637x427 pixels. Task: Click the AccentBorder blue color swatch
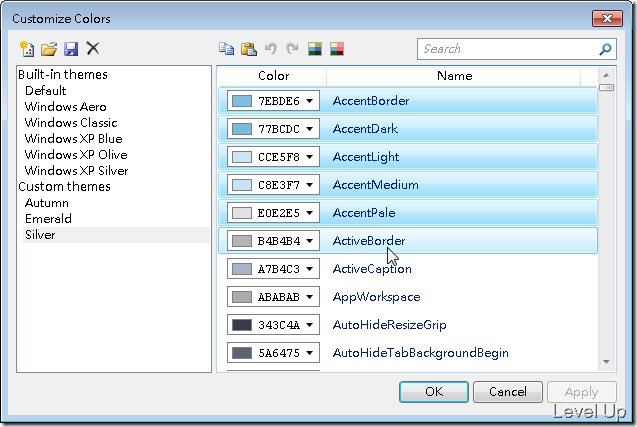tap(242, 101)
